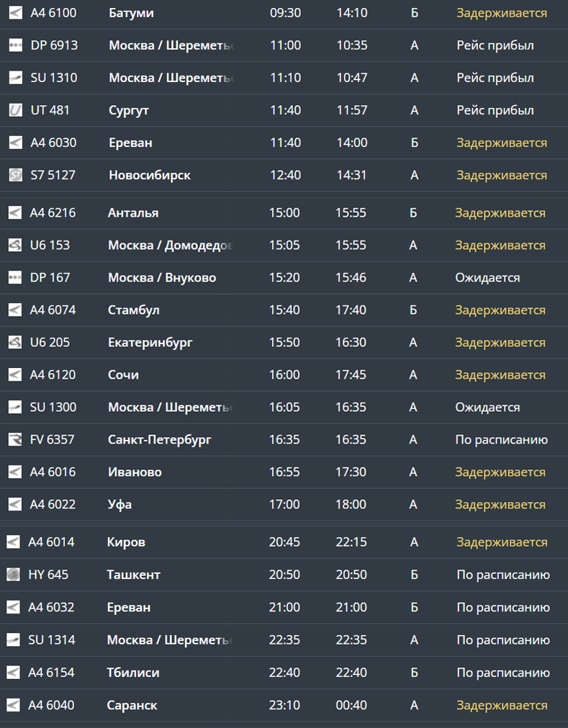Viewport: 568px width, 728px height.
Task: Click the airline logo beside flight UT 481
Action: click(x=15, y=110)
